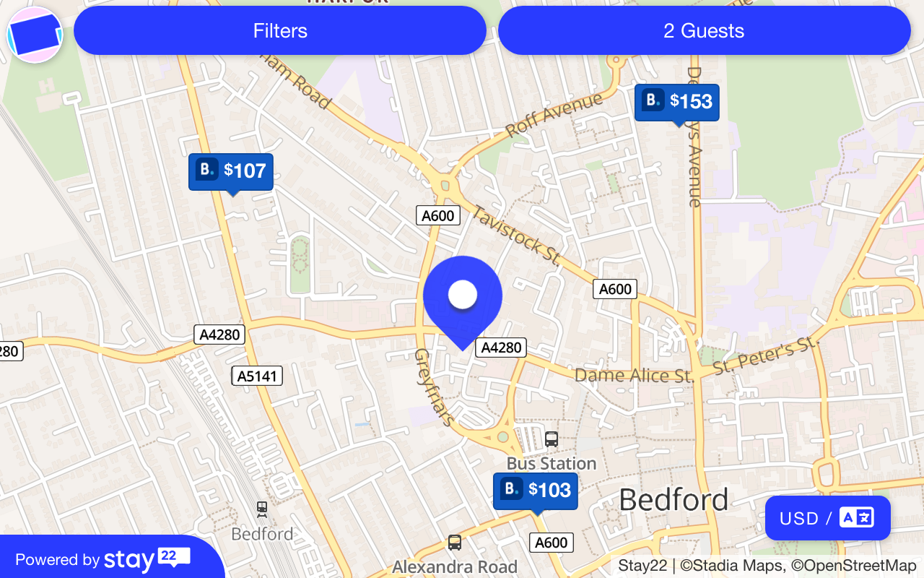Click the Stadia Maps attribution link
924x578 pixels.
733,566
